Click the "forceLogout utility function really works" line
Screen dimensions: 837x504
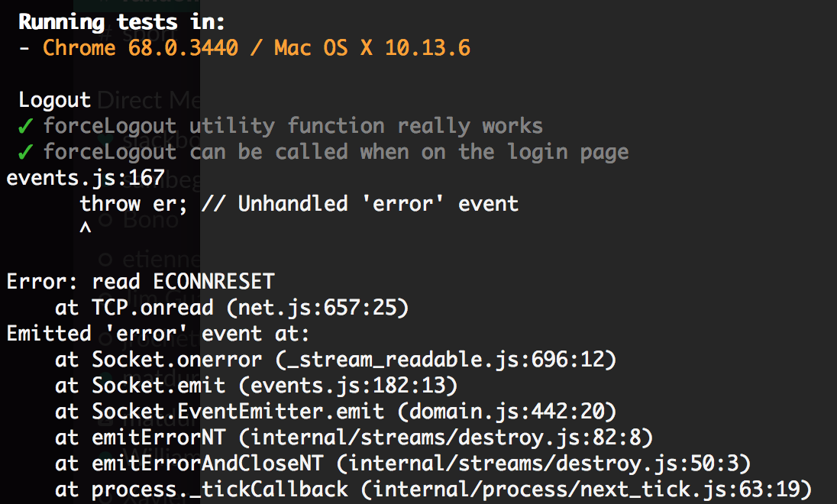tap(293, 127)
